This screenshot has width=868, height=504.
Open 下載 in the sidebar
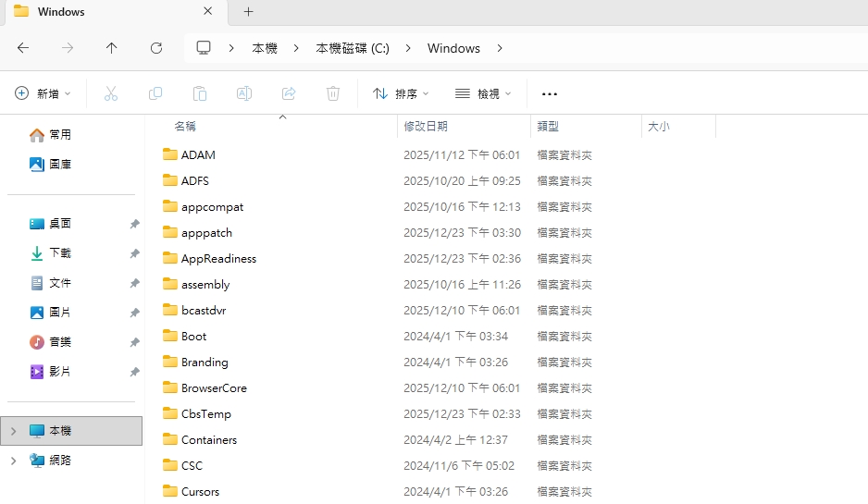pyautogui.click(x=59, y=253)
